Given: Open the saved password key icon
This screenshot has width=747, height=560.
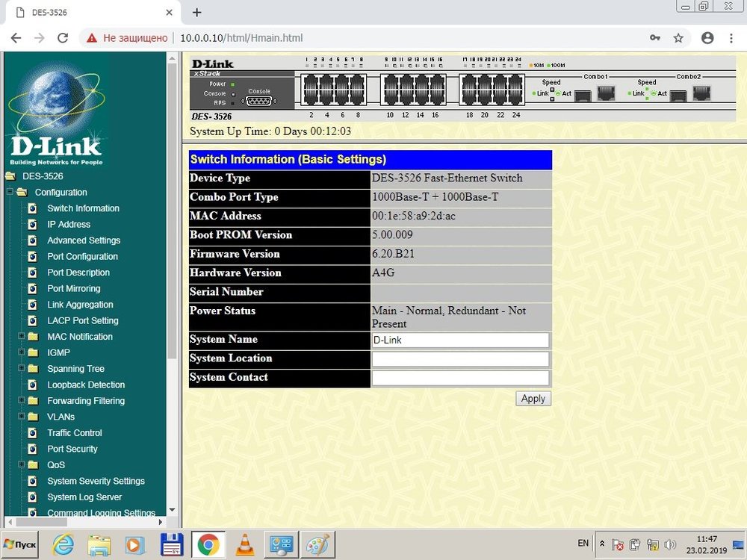Looking at the screenshot, I should pos(655,37).
